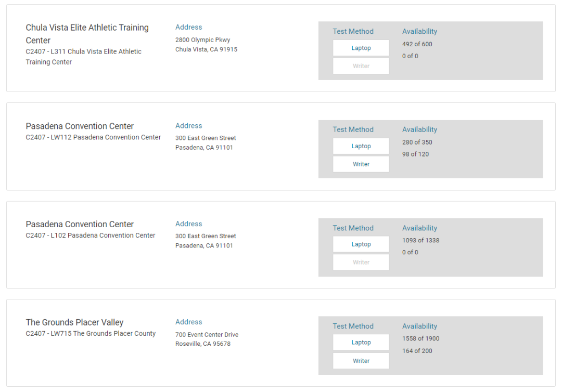Pick Writer for The Grounds Placer Valley
Screen dimensions: 562x392
361,361
